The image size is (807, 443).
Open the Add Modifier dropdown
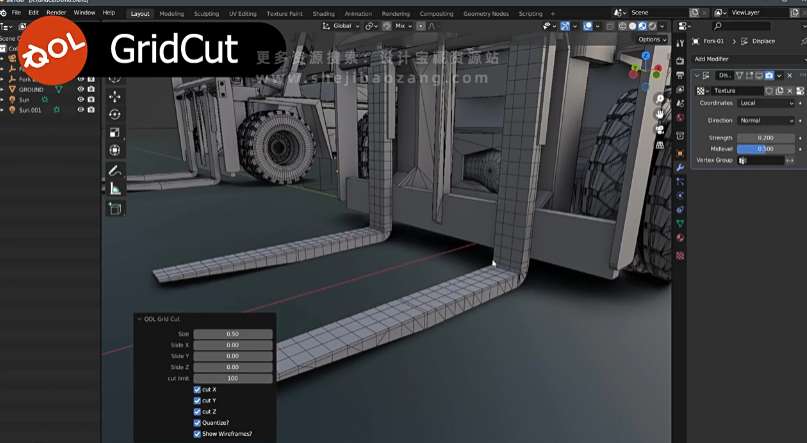pyautogui.click(x=749, y=59)
